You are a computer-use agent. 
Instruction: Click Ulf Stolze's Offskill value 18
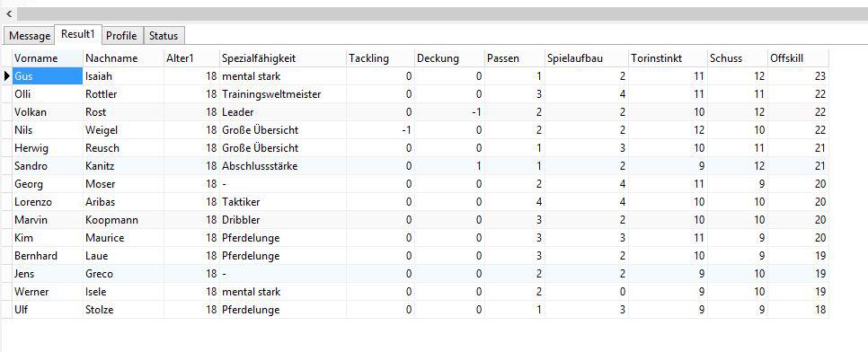pyautogui.click(x=798, y=310)
